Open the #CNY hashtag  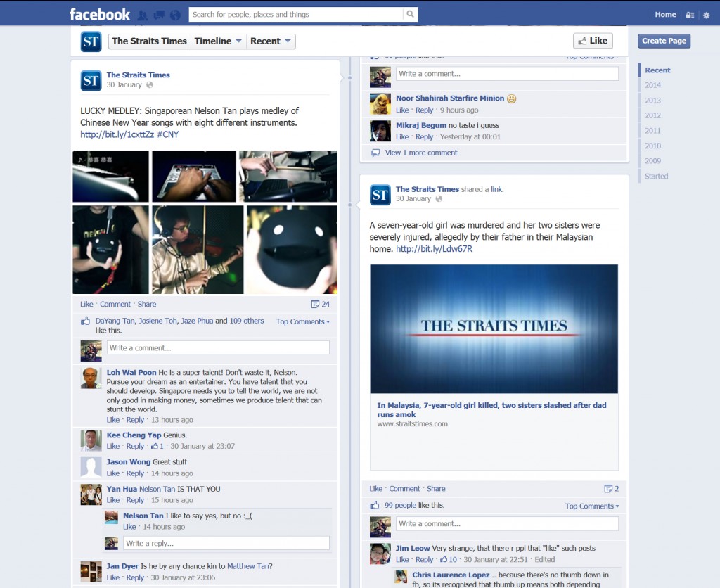[167, 134]
